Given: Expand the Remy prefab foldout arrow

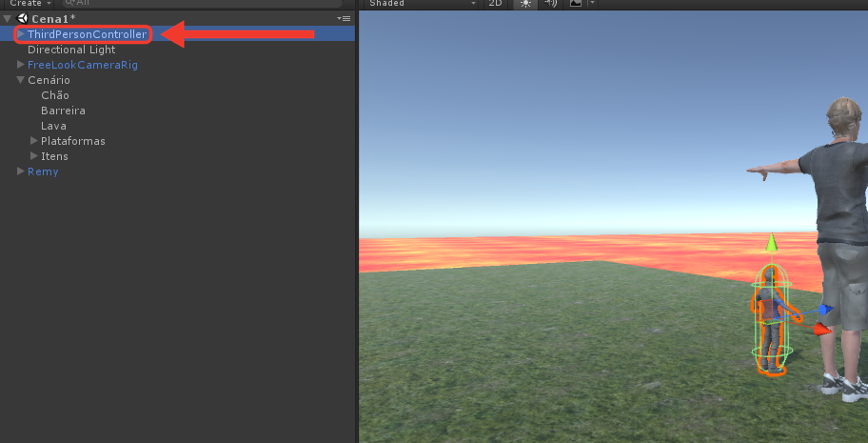Looking at the screenshot, I should [21, 171].
